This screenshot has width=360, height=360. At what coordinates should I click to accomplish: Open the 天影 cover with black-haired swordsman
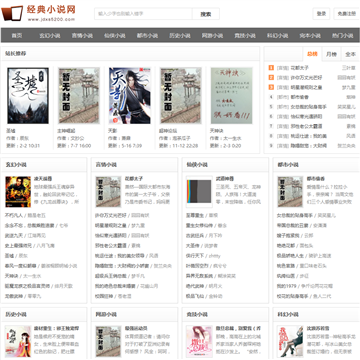(130, 96)
